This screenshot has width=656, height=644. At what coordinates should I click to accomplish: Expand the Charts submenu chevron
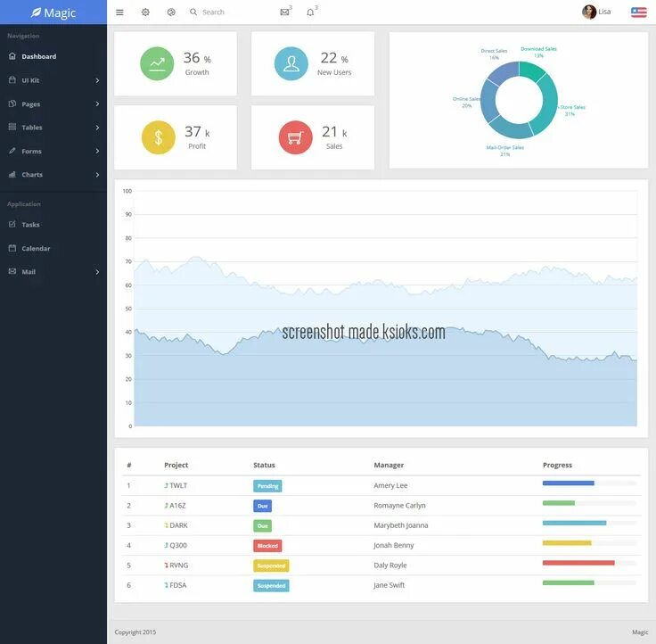(97, 175)
